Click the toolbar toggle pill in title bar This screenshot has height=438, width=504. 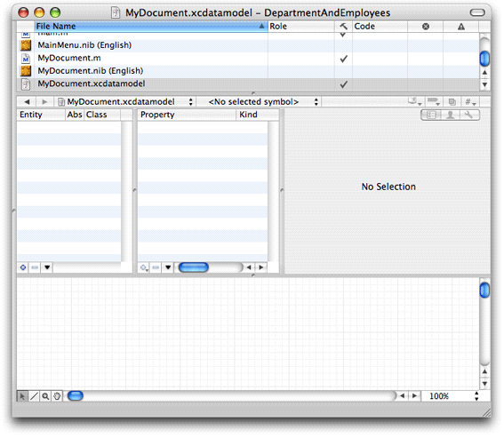click(477, 12)
